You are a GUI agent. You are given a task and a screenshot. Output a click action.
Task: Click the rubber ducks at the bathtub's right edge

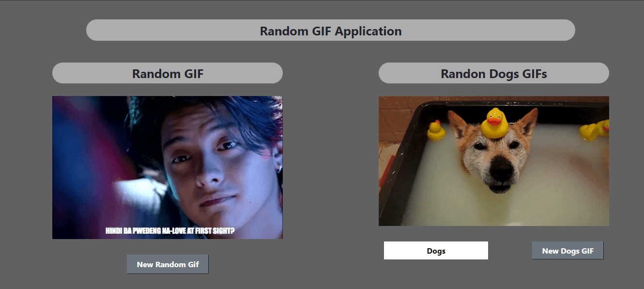coord(595,130)
